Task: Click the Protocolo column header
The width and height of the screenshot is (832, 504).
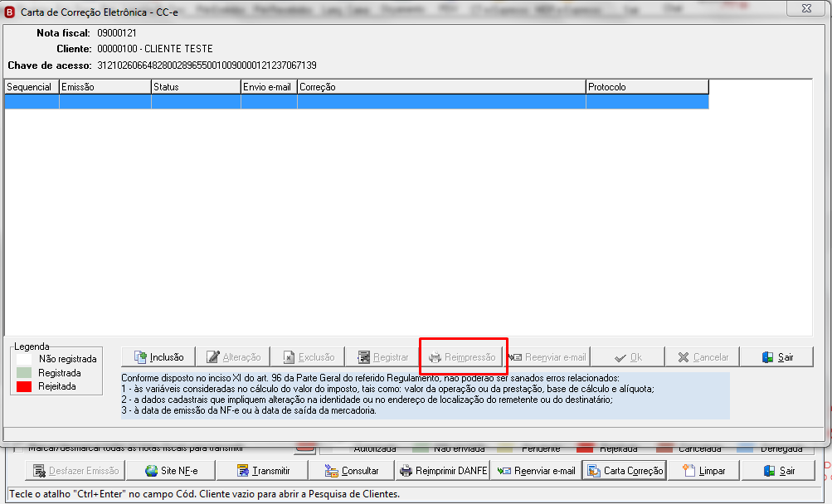Action: click(x=647, y=87)
